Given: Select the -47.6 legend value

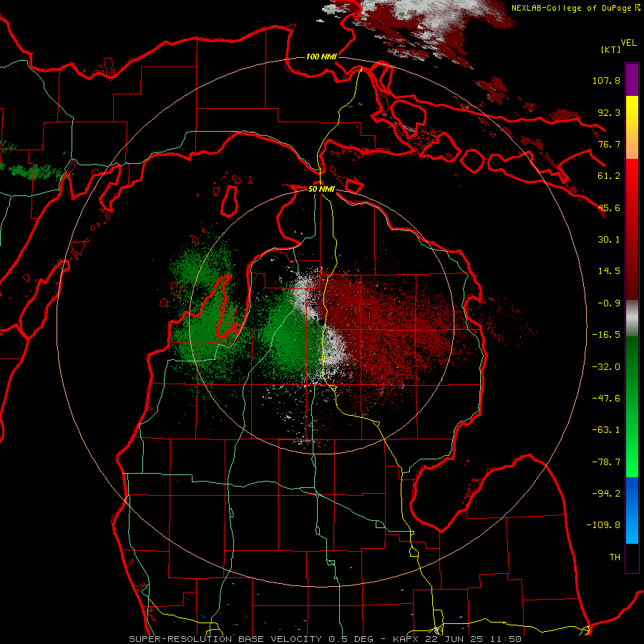Looking at the screenshot, I should pos(606,399).
